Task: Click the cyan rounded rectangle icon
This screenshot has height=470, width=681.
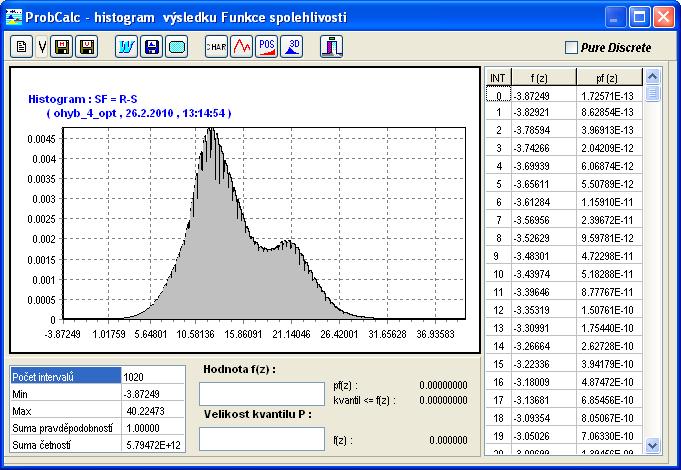Action: pos(177,46)
